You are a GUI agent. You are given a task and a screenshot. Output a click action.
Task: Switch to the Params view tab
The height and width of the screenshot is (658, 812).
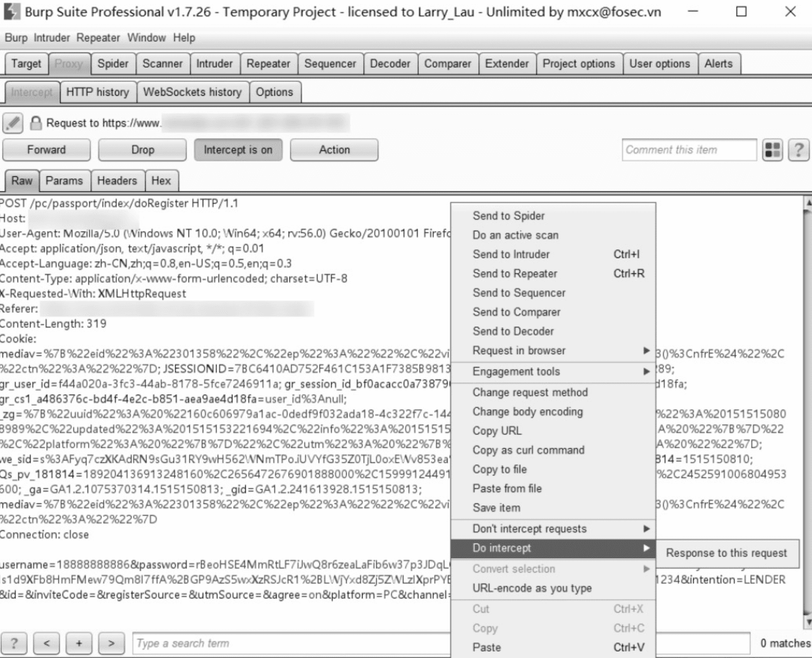click(64, 181)
